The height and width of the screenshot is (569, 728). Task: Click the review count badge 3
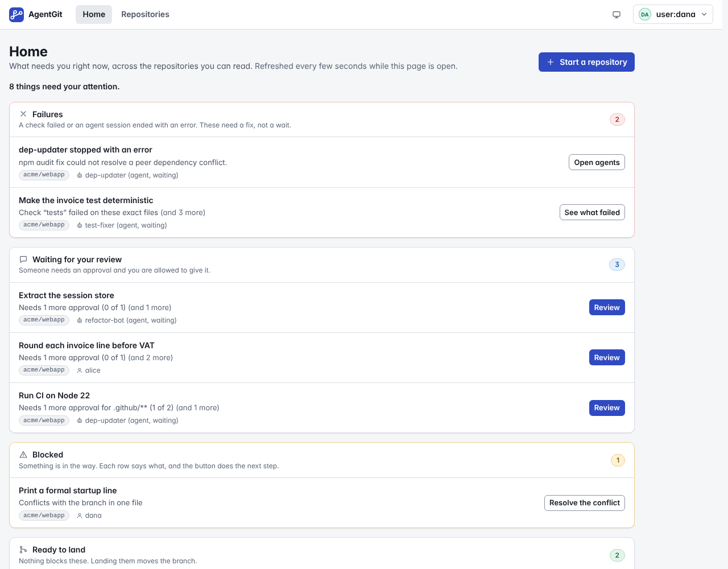click(x=617, y=265)
